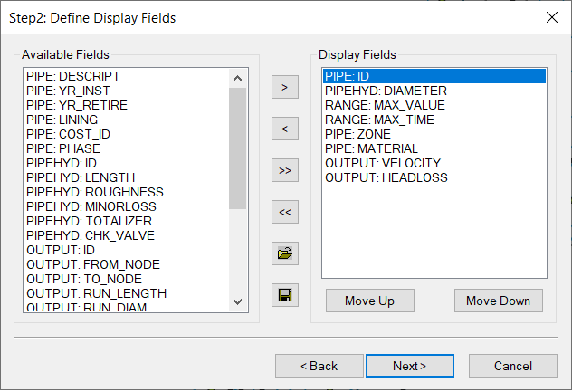Add selected field with single right arrow
572x392 pixels.
(285, 87)
